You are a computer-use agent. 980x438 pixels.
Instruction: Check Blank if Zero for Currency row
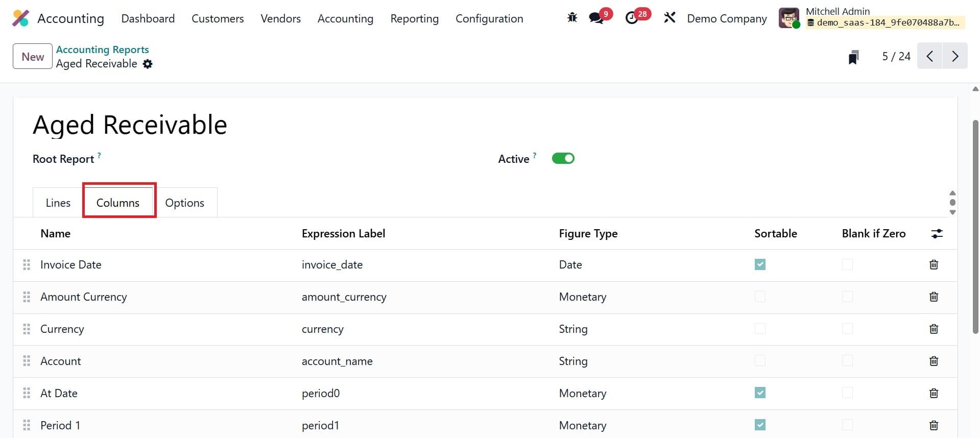coord(847,329)
